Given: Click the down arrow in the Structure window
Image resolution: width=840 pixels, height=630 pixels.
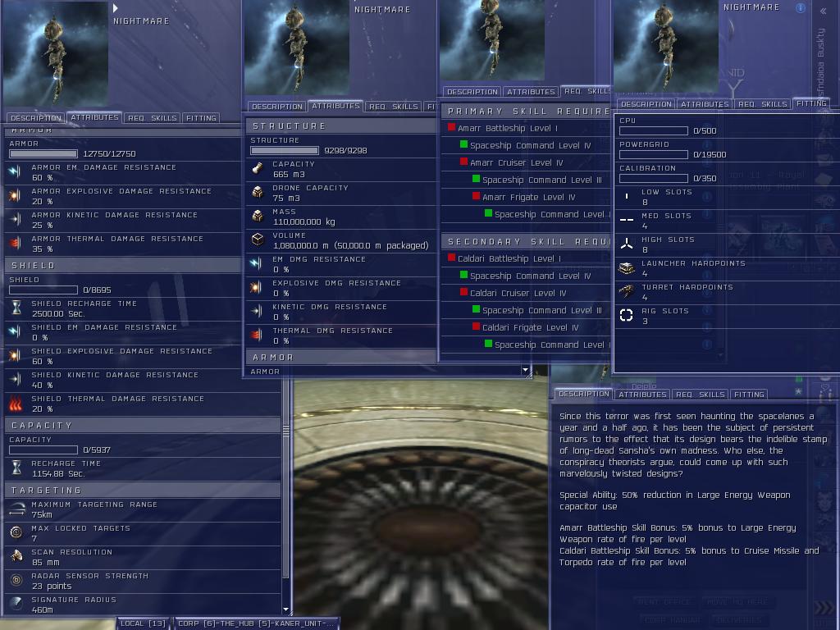Looking at the screenshot, I should [x=525, y=370].
